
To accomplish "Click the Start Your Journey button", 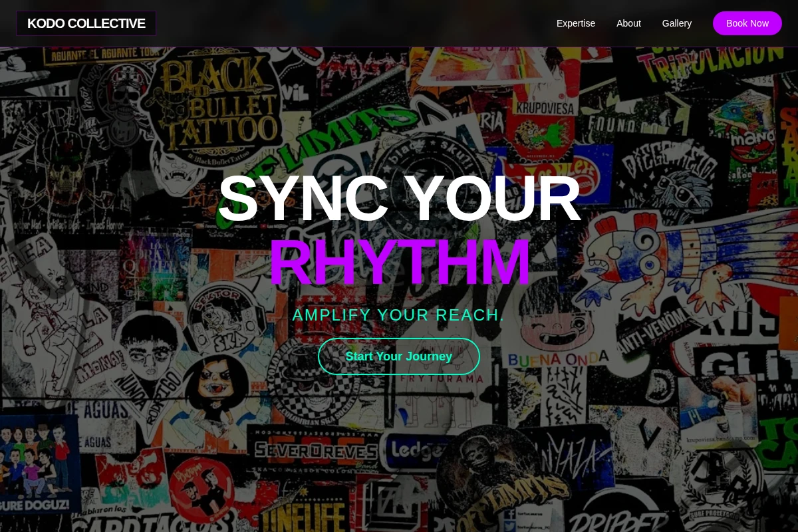I will [399, 356].
